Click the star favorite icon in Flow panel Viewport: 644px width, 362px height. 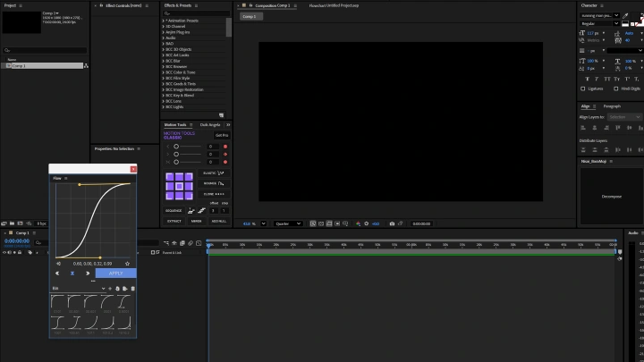coord(128,264)
